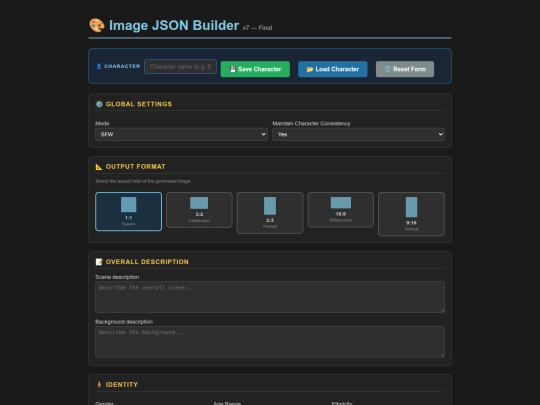Select the 1:1 Square aspect ratio
Image resolution: width=540 pixels, height=405 pixels.
tap(128, 211)
